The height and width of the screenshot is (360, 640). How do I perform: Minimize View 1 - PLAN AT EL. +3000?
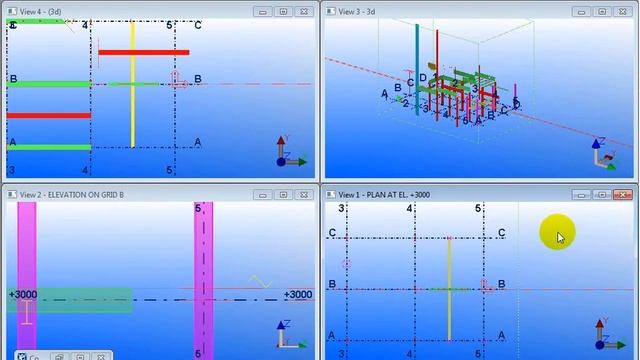click(581, 195)
